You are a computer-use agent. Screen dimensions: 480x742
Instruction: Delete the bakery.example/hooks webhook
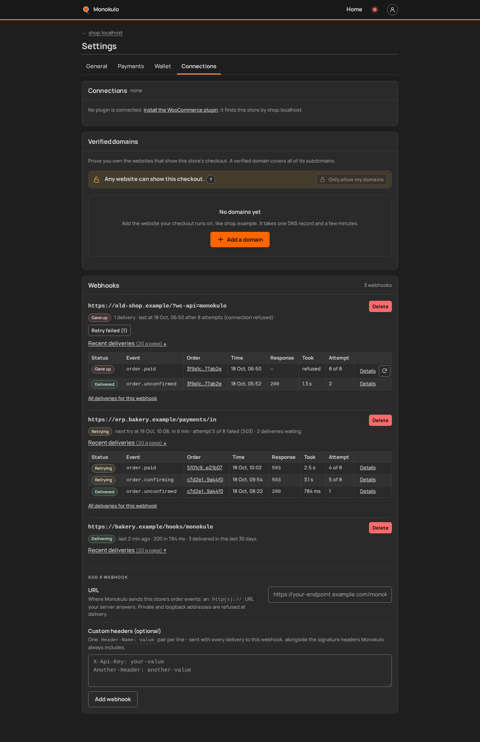click(x=380, y=528)
